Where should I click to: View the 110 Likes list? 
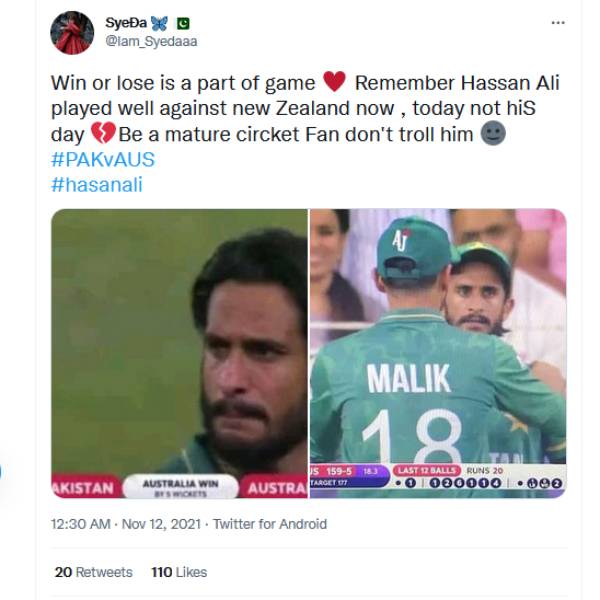178,572
